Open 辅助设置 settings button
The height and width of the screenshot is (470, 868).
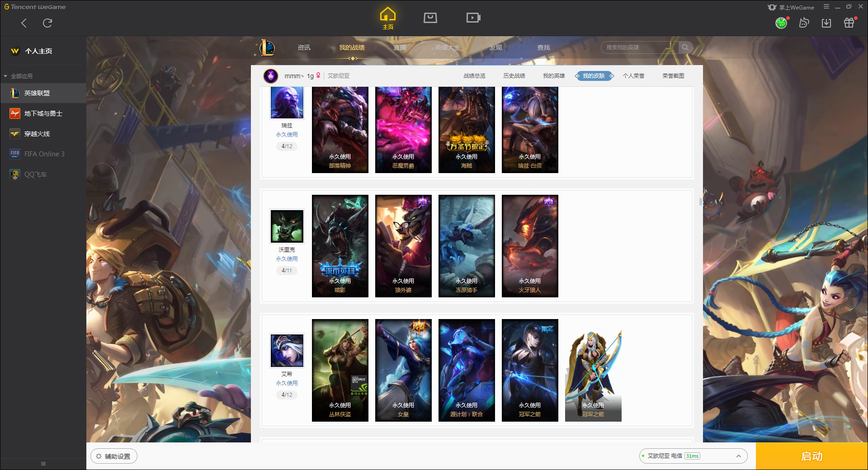pos(113,456)
